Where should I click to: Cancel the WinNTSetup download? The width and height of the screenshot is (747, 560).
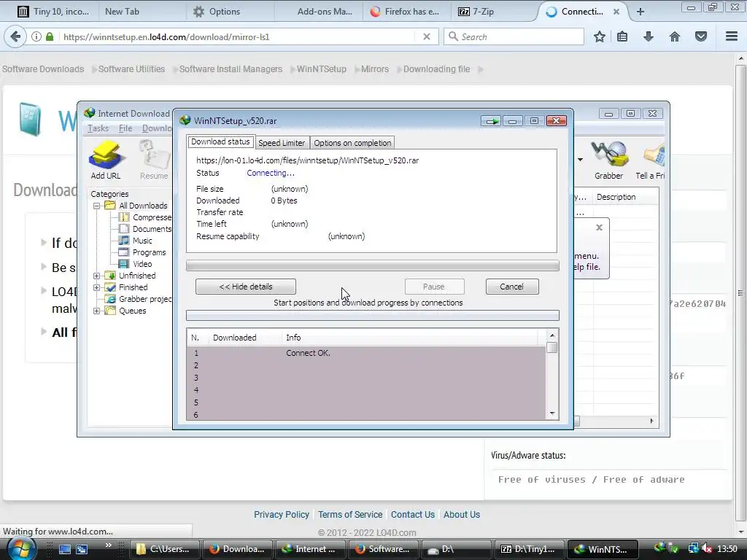tap(512, 287)
